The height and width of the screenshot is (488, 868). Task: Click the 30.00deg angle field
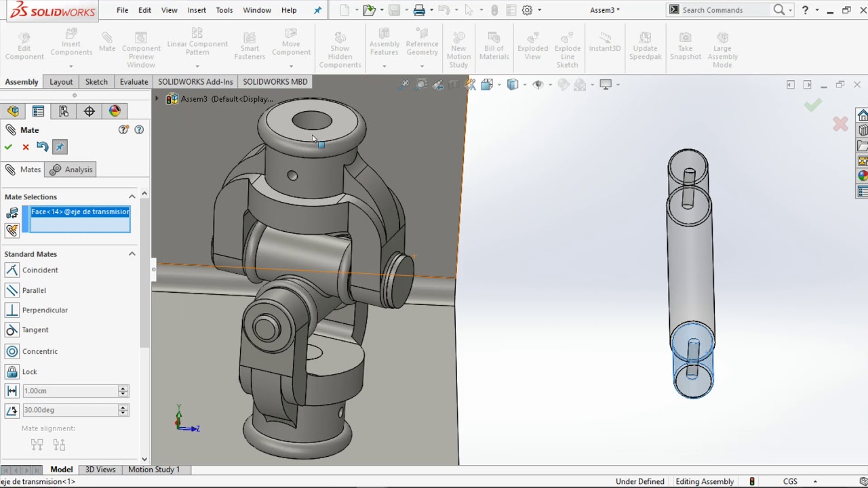coord(70,410)
